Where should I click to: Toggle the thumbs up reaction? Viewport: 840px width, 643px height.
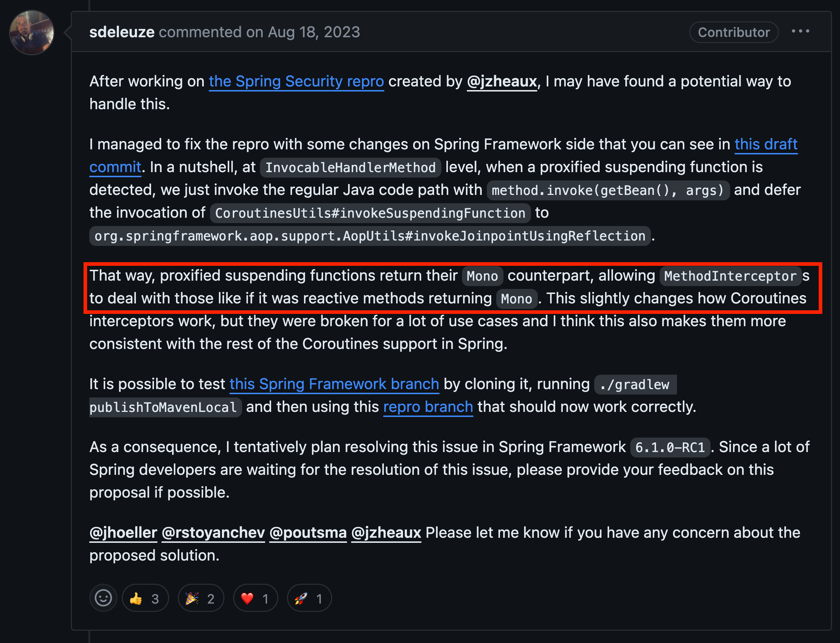[x=145, y=598]
